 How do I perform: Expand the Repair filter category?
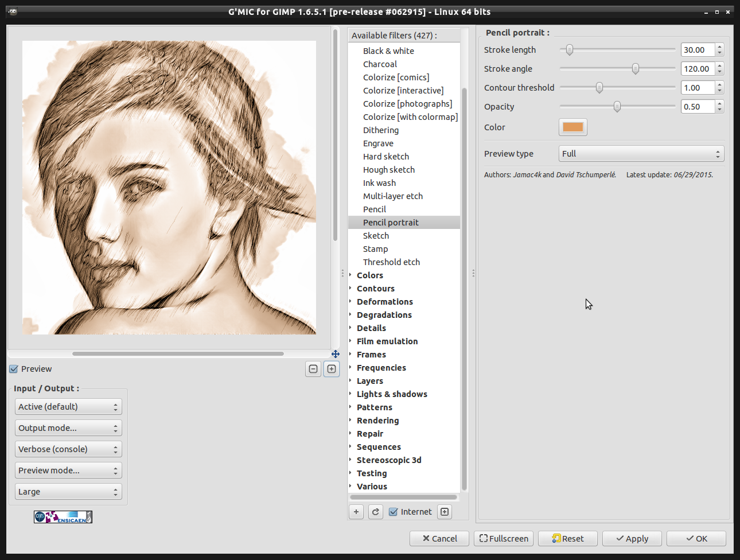pos(350,434)
